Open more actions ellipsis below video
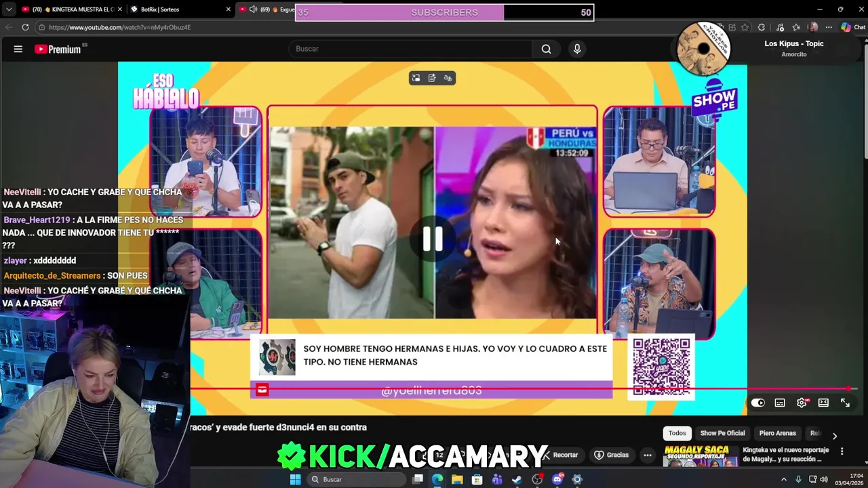 648,455
